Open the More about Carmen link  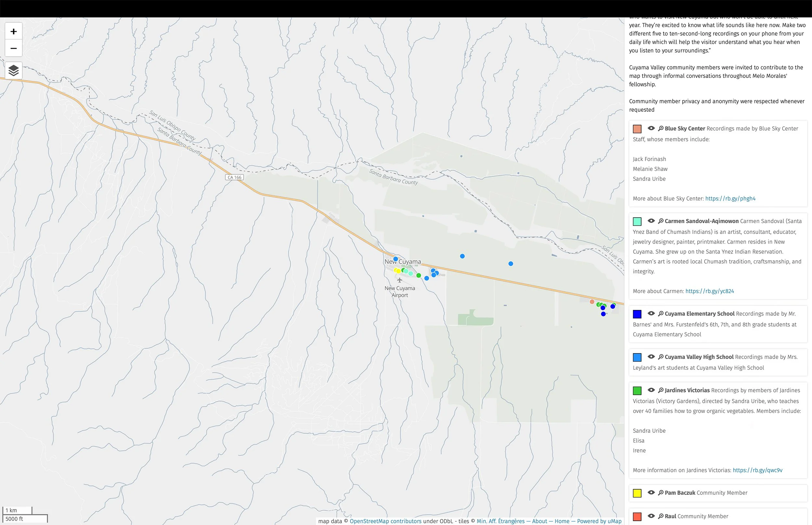(709, 291)
